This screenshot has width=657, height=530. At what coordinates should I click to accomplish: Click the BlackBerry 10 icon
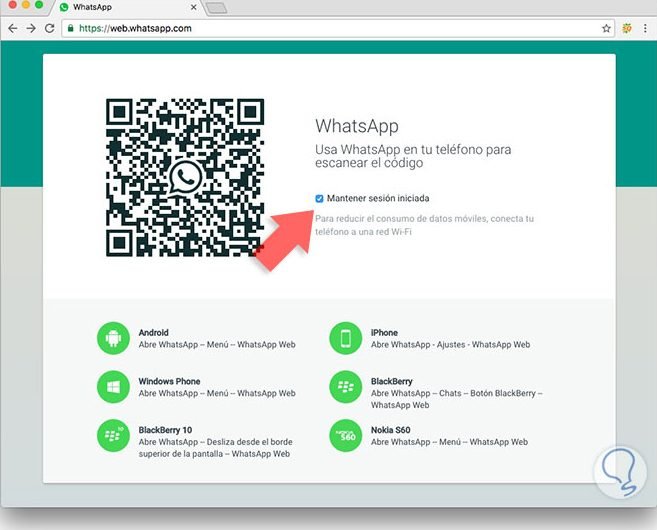[113, 435]
